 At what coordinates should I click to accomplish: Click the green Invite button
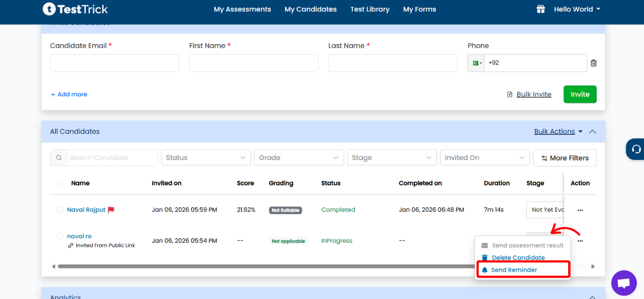click(x=580, y=94)
